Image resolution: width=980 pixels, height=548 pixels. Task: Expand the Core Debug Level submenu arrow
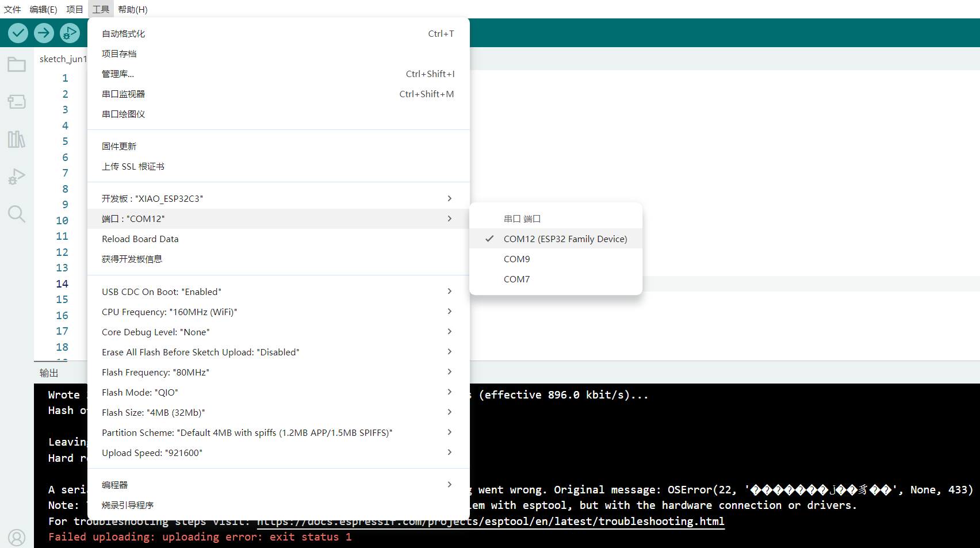[450, 332]
